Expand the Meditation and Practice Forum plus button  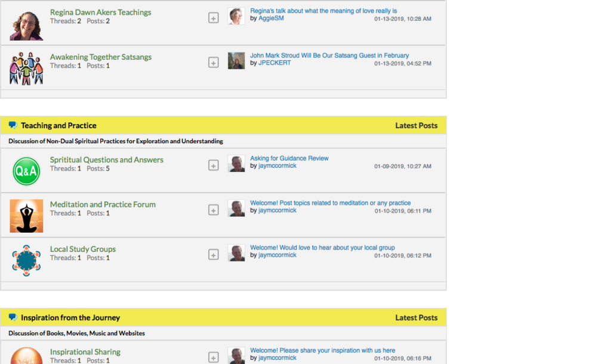[x=214, y=210]
